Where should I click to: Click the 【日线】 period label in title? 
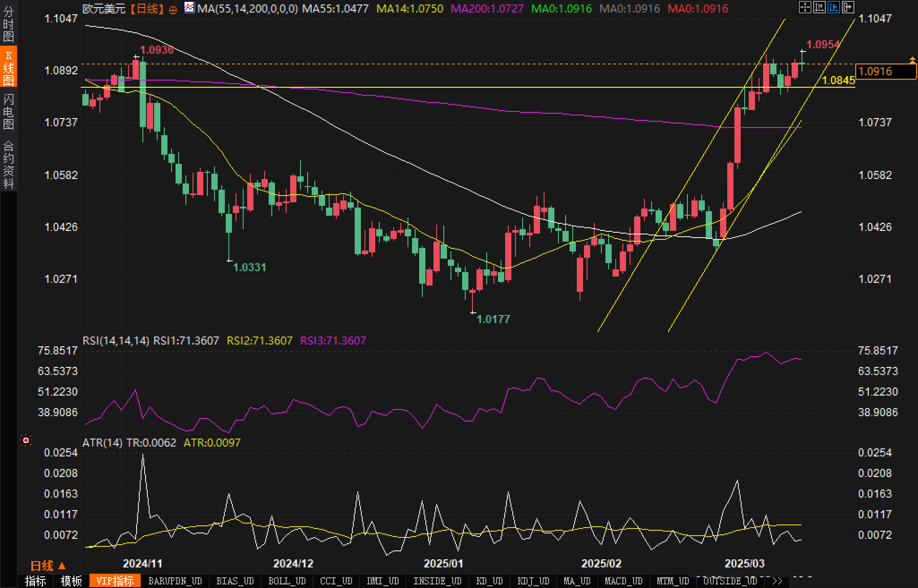[147, 9]
